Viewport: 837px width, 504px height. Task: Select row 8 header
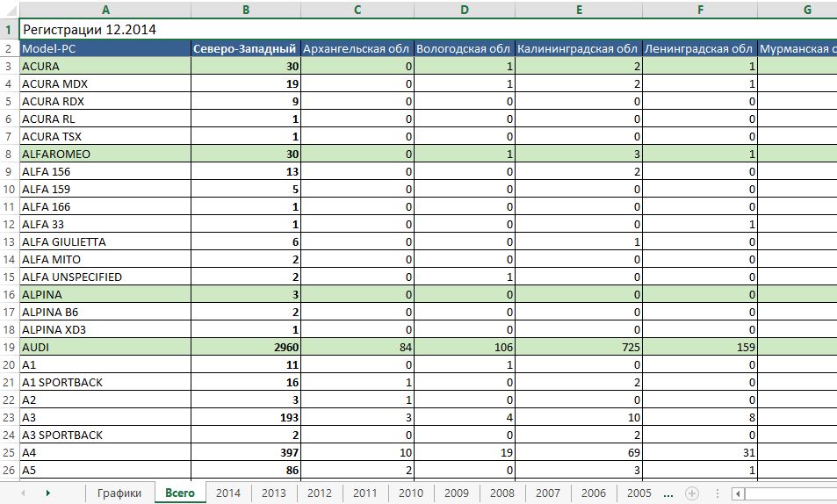[x=9, y=154]
